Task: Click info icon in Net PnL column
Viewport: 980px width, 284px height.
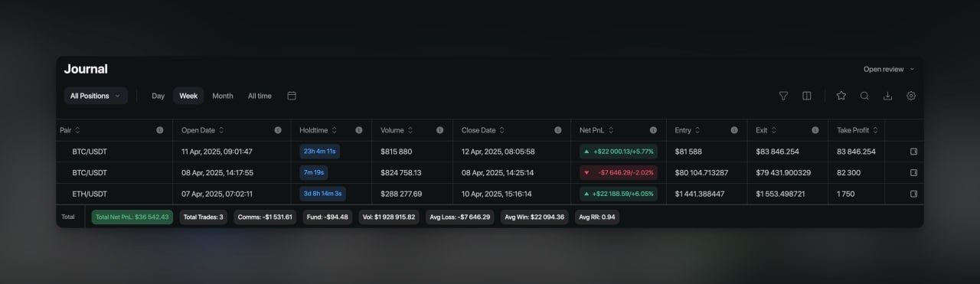Action: pyautogui.click(x=653, y=130)
